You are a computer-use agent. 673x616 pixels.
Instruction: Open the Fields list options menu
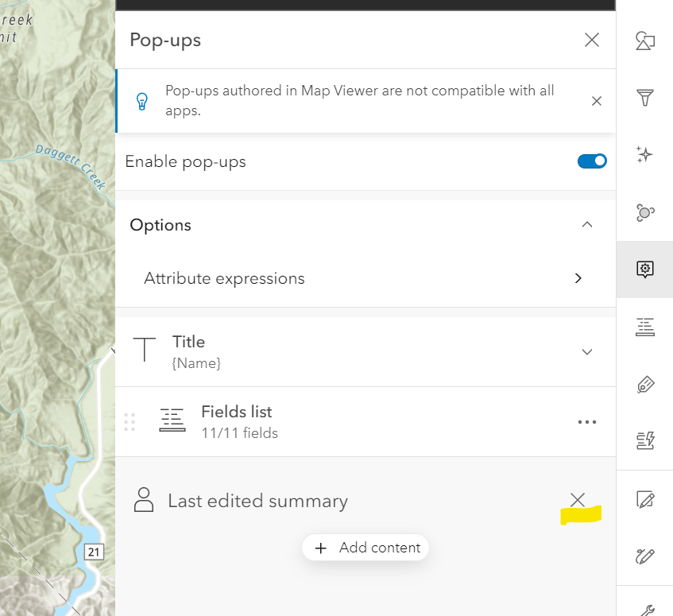click(x=587, y=422)
